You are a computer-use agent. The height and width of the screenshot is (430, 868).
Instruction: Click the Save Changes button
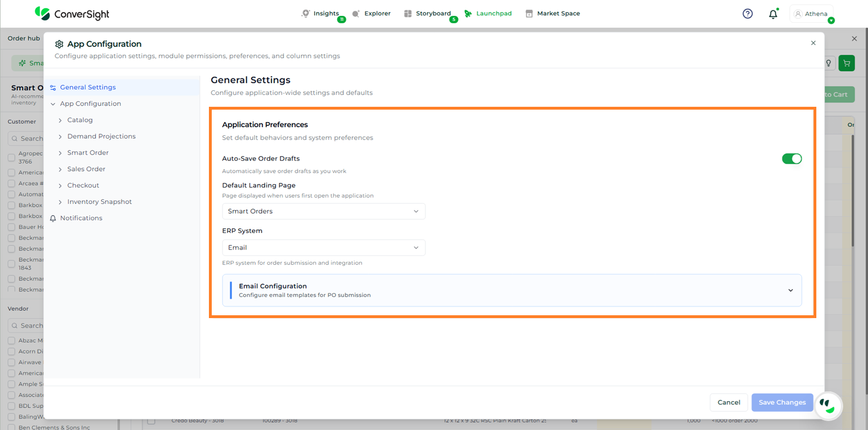tap(782, 402)
